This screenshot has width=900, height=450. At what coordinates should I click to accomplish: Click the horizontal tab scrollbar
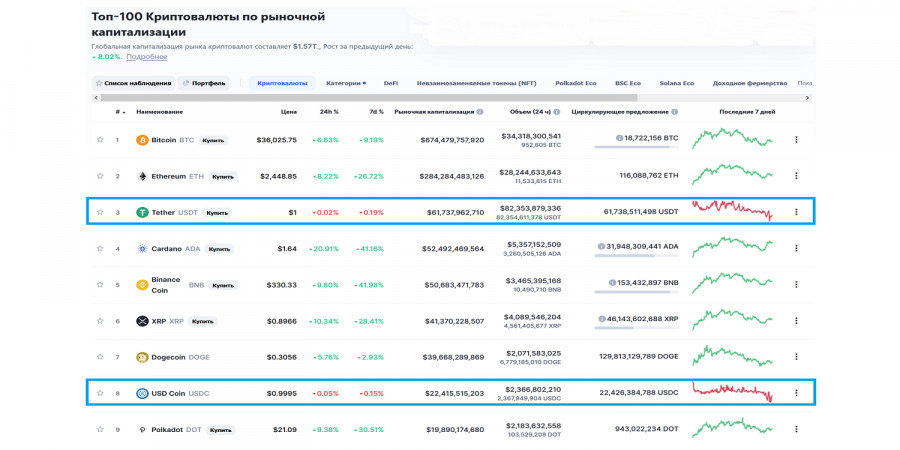(x=369, y=98)
